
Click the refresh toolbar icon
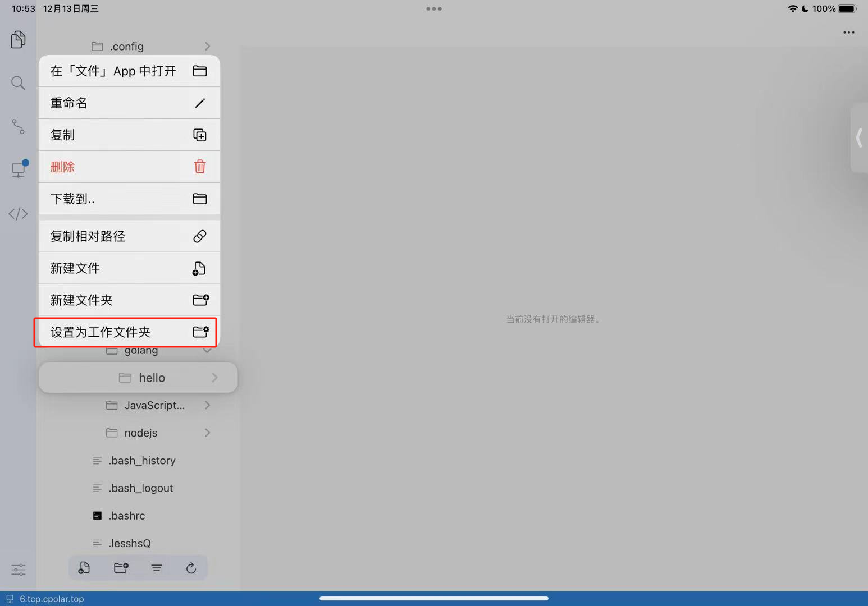[191, 568]
